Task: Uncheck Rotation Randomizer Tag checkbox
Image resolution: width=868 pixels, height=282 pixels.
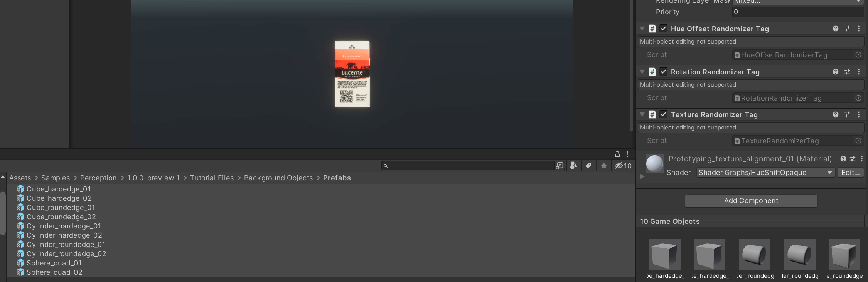Action: [x=664, y=72]
